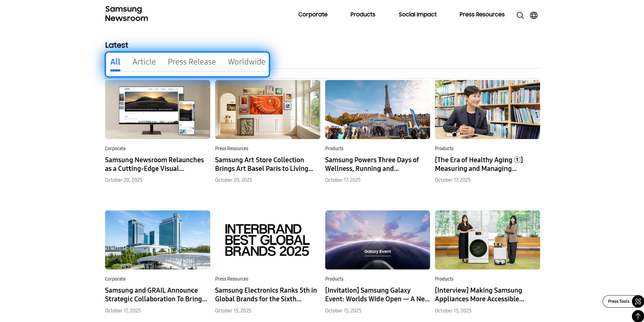Click the Press Tools button label
Screen dimensions: 644x322
[x=618, y=301]
